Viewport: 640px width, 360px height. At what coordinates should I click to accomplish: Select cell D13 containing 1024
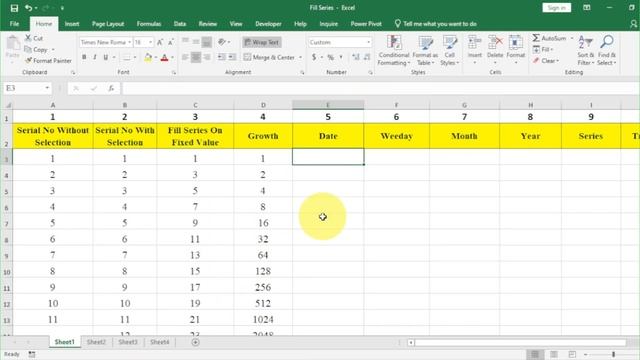pyautogui.click(x=263, y=320)
